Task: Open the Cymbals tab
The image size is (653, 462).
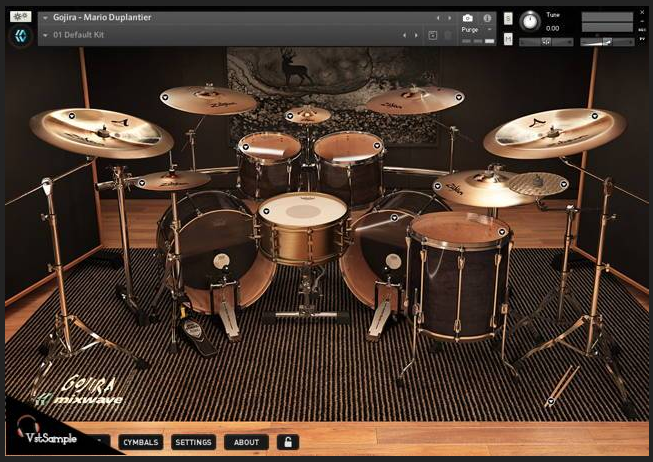Action: (141, 442)
